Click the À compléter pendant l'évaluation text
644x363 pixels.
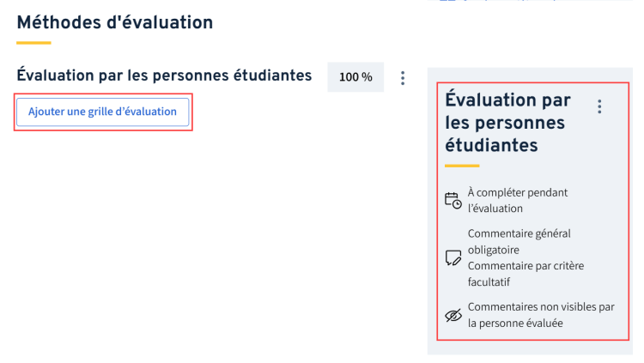click(518, 201)
